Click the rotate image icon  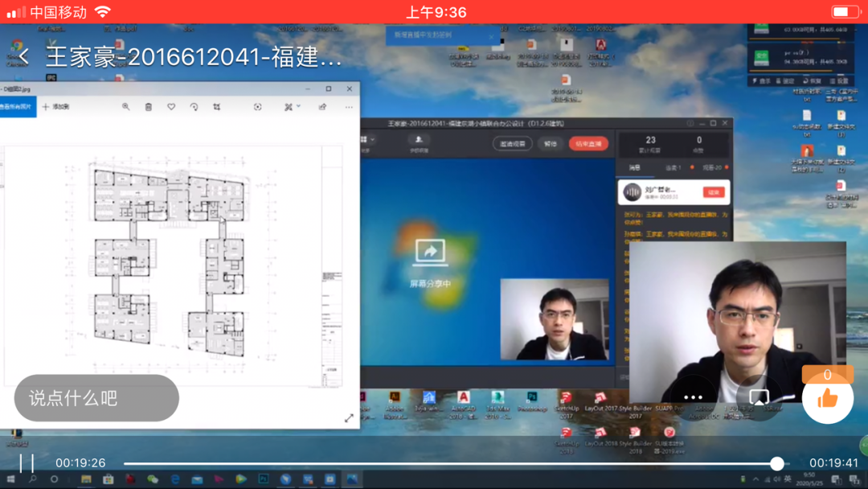pyautogui.click(x=194, y=107)
